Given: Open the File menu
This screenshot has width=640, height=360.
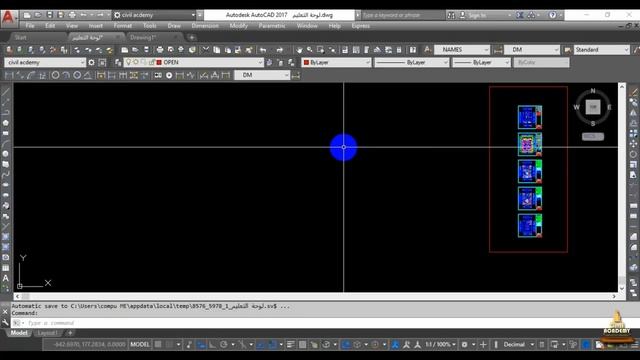Looking at the screenshot, I should [x=30, y=26].
